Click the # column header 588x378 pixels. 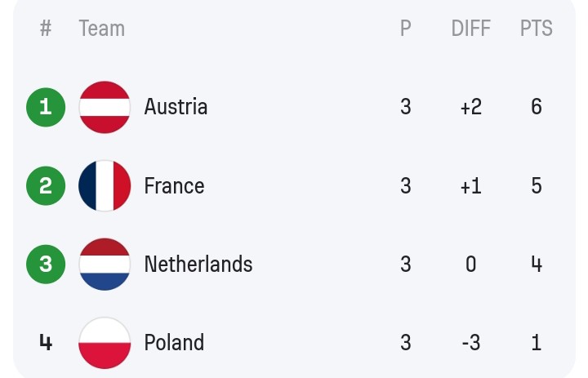[46, 28]
